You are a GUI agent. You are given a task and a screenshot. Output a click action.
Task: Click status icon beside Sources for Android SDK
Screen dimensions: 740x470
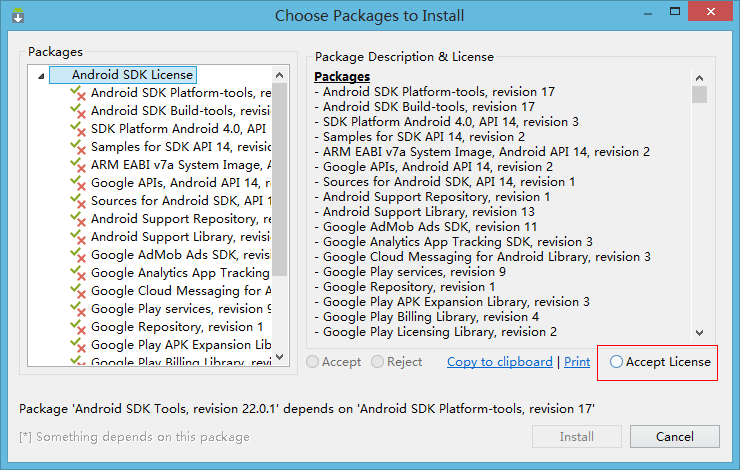pos(78,201)
